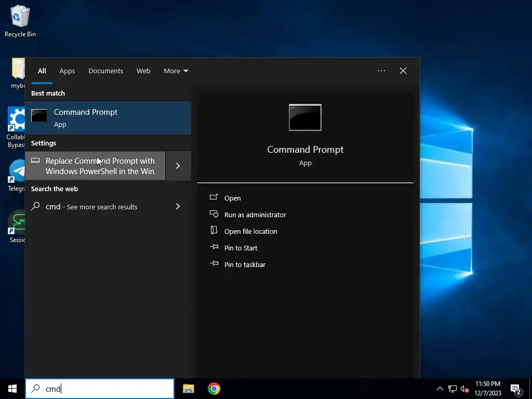The image size is (532, 399).
Task: Click the taskbar search box containing cmd
Action: (100, 389)
